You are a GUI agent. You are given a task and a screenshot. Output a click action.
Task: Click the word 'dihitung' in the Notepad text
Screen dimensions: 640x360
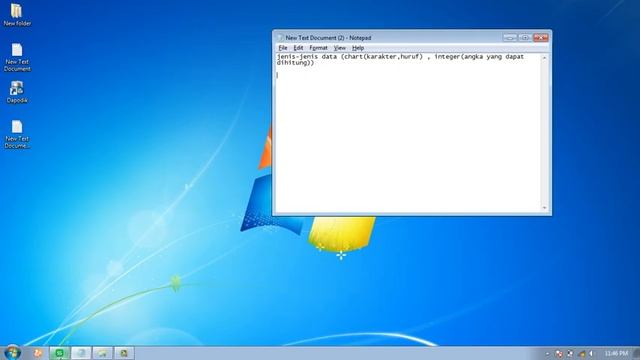click(293, 63)
